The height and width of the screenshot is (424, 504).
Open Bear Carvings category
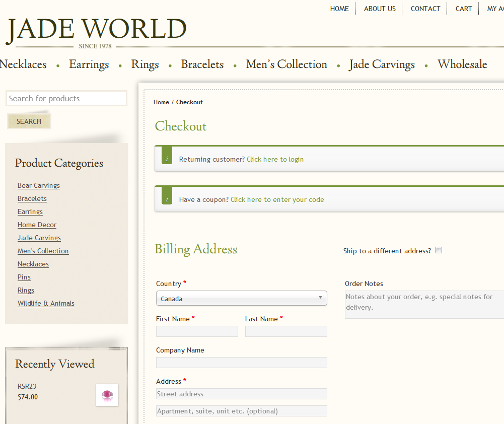[x=39, y=185]
